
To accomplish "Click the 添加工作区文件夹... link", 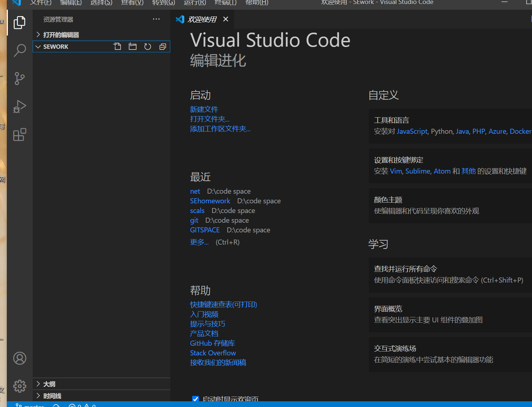I will pos(220,129).
